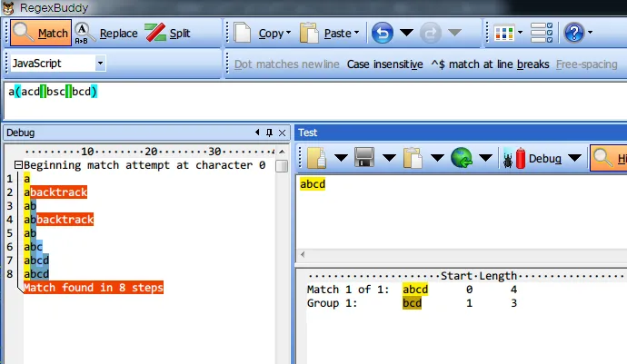Open the Save test dropdown arrow
This screenshot has height=364, width=627.
[389, 158]
